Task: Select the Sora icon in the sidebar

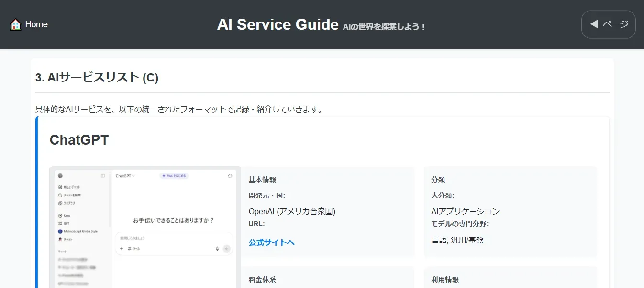Action: (x=59, y=216)
